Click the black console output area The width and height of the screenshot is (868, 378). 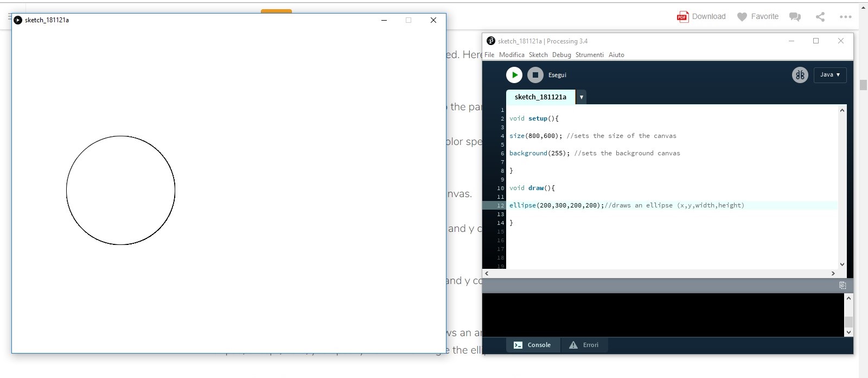pyautogui.click(x=663, y=315)
